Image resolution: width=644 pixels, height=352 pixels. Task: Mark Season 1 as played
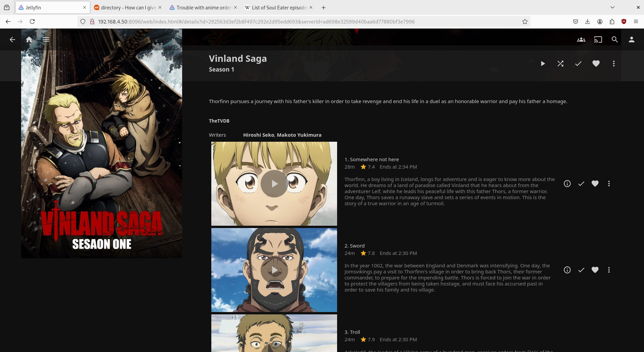578,63
